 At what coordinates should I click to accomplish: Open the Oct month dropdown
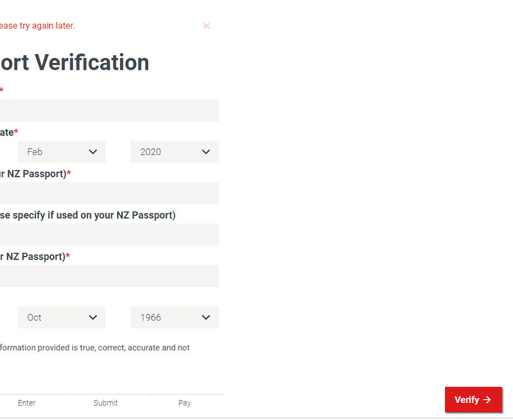coord(62,317)
